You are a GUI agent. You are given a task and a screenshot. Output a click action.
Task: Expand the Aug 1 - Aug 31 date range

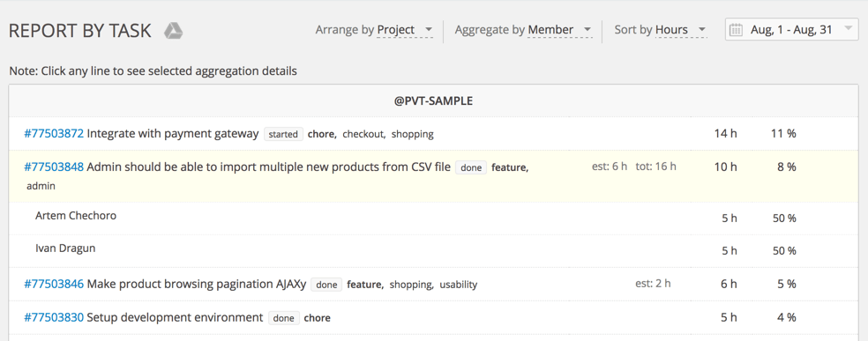[791, 30]
